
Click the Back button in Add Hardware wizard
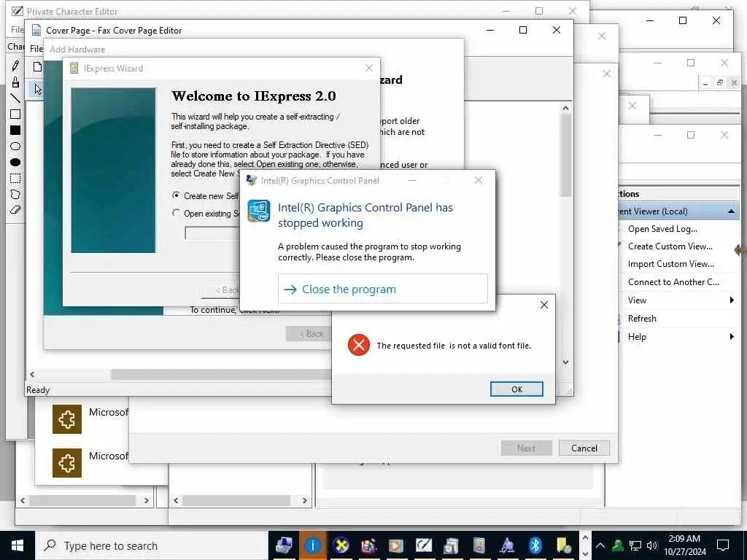pyautogui.click(x=309, y=334)
